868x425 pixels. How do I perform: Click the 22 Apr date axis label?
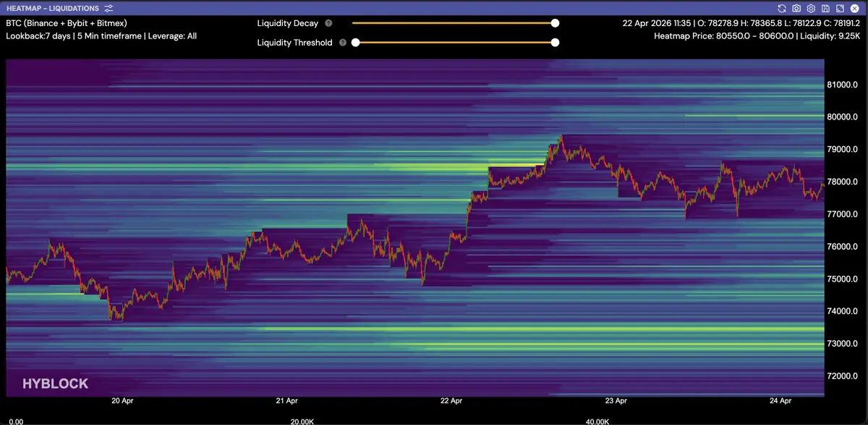451,400
